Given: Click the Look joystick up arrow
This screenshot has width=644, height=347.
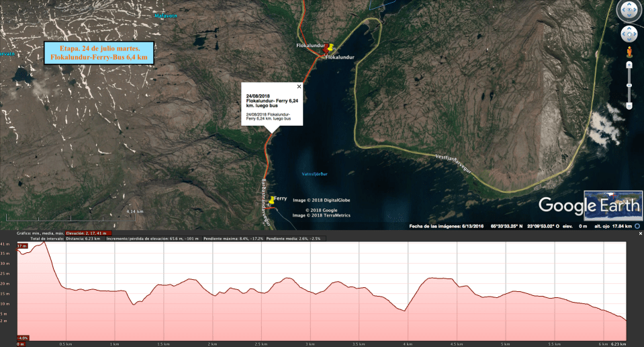Looking at the screenshot, I should coord(629,3).
